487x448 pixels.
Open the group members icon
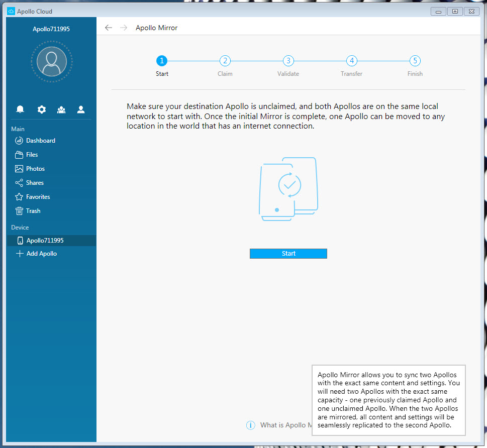(61, 109)
